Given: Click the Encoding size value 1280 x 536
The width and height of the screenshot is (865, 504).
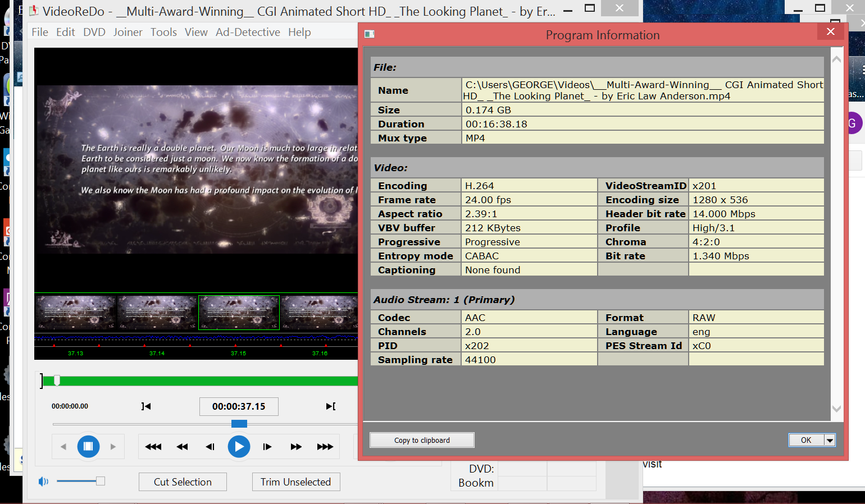Looking at the screenshot, I should pos(756,200).
